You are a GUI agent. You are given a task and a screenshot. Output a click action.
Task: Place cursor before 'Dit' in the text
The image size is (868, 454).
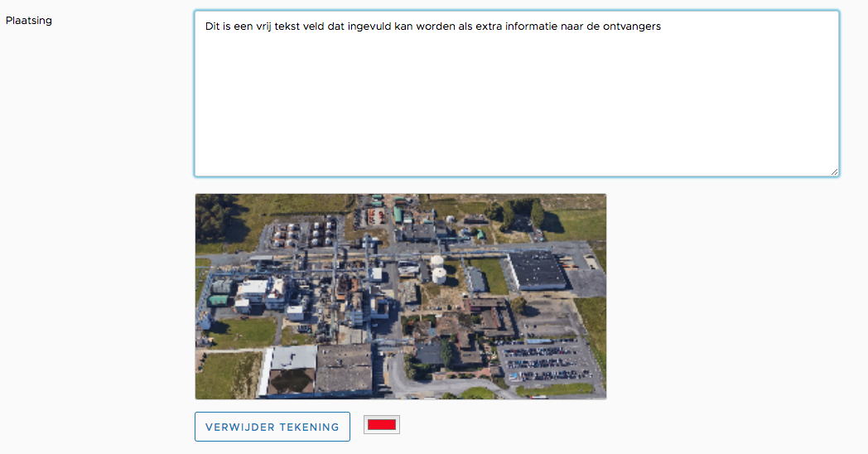click(205, 27)
